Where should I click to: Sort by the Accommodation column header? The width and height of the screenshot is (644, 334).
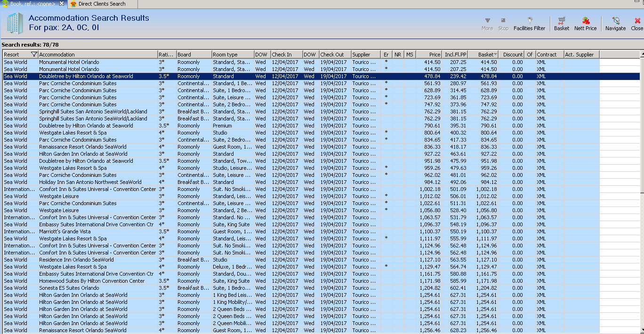point(97,55)
